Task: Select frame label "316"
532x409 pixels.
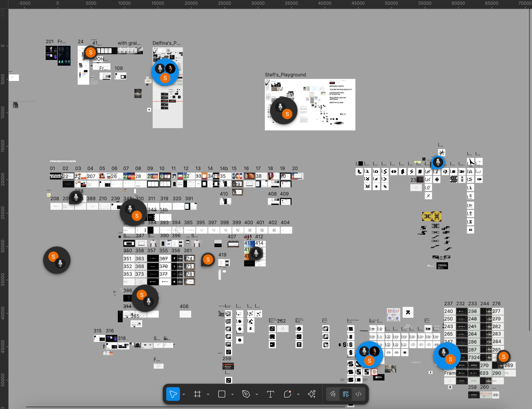Action: [110, 331]
